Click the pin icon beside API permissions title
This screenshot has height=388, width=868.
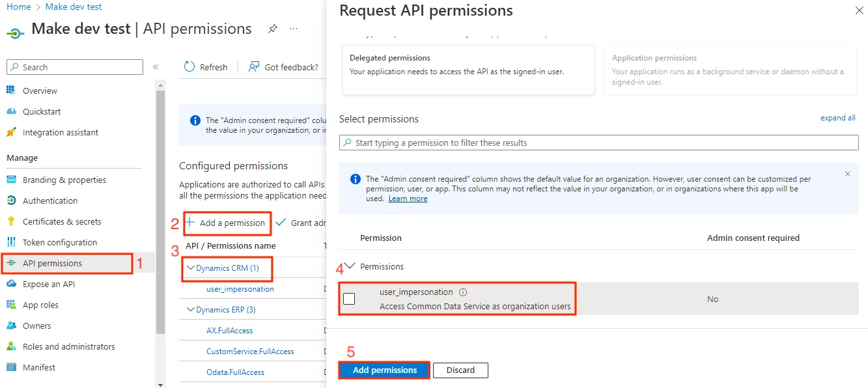click(x=273, y=29)
